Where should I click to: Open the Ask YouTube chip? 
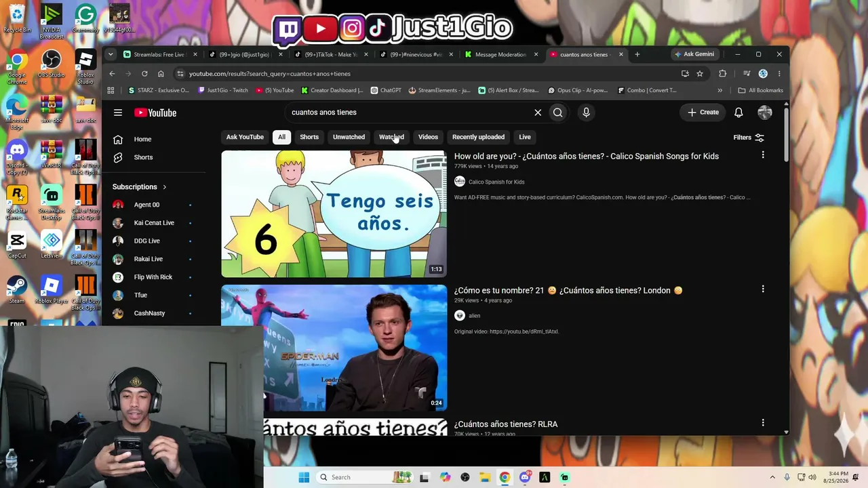coord(245,137)
